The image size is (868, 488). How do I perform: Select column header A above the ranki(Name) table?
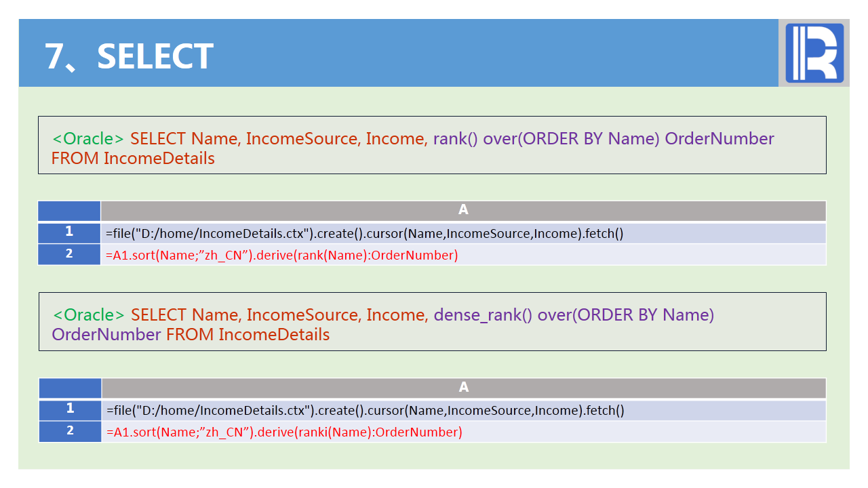pos(464,388)
